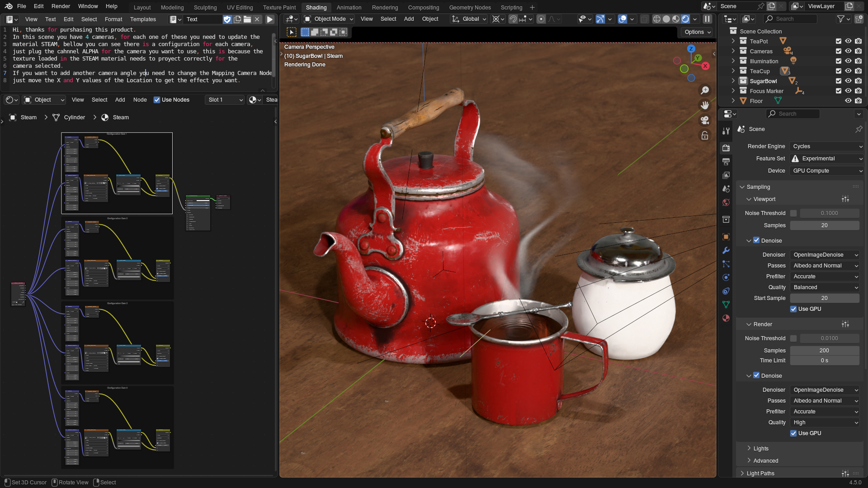Image resolution: width=868 pixels, height=488 pixels.
Task: Disable the viewport Denoise checkbox
Action: click(756, 240)
